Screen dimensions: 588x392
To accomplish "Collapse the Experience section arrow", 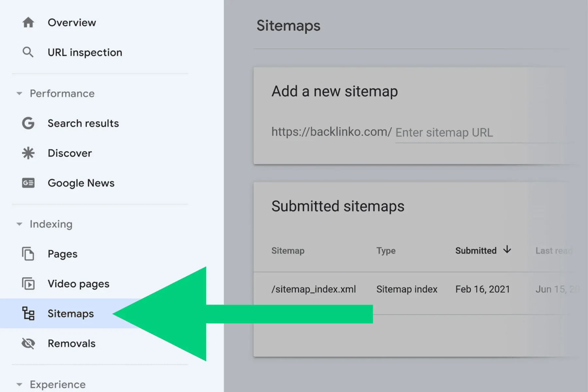I will [20, 384].
